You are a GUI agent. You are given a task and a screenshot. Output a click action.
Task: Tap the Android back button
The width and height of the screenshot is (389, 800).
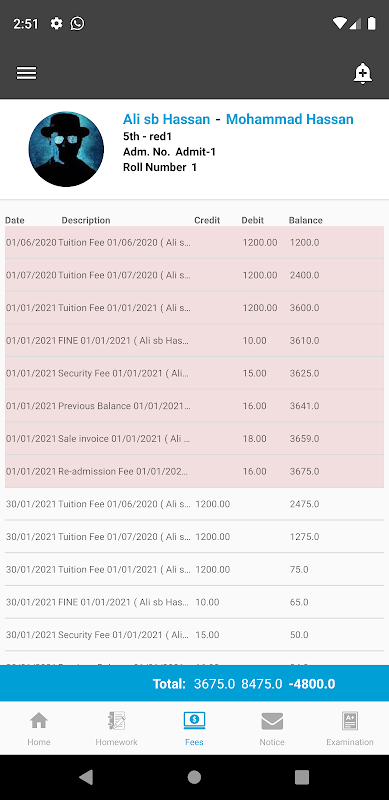coord(86,777)
